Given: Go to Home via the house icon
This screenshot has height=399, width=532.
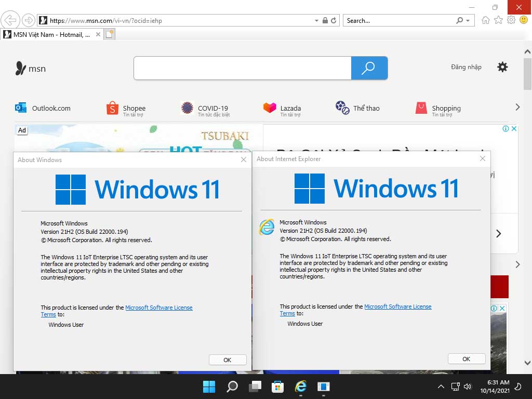Looking at the screenshot, I should [x=486, y=20].
